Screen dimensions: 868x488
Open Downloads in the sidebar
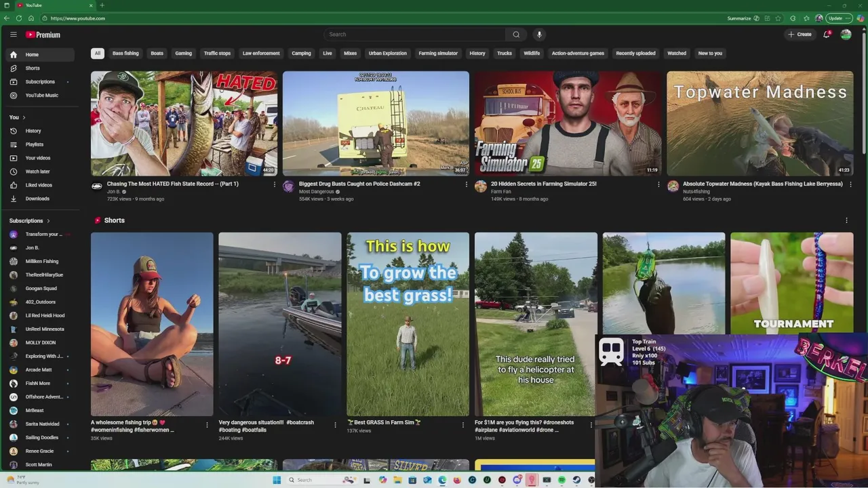[40, 199]
